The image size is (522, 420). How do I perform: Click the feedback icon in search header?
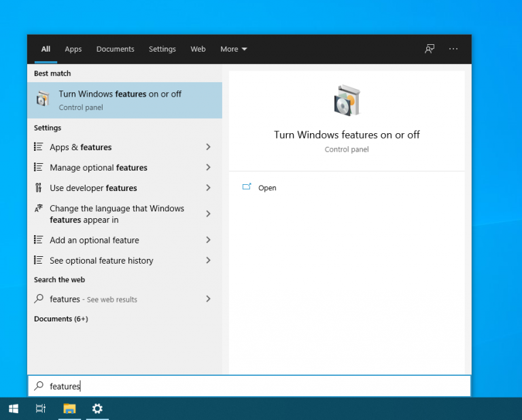(430, 49)
